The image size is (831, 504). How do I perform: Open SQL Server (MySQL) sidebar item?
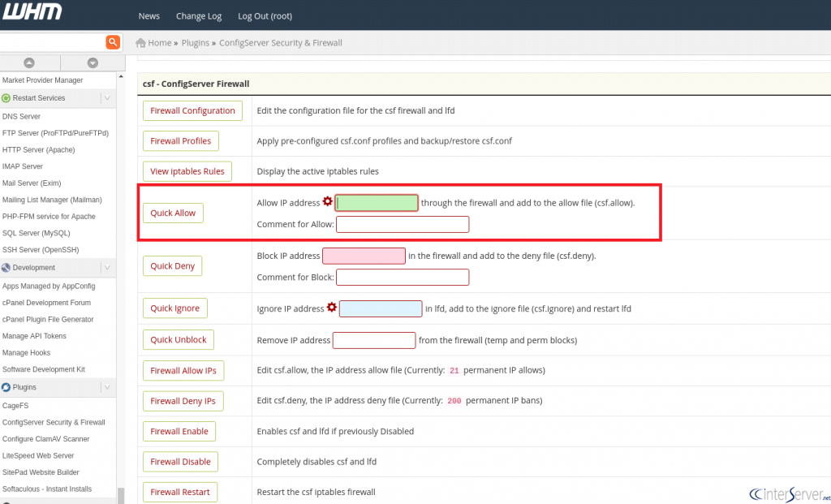(x=36, y=233)
